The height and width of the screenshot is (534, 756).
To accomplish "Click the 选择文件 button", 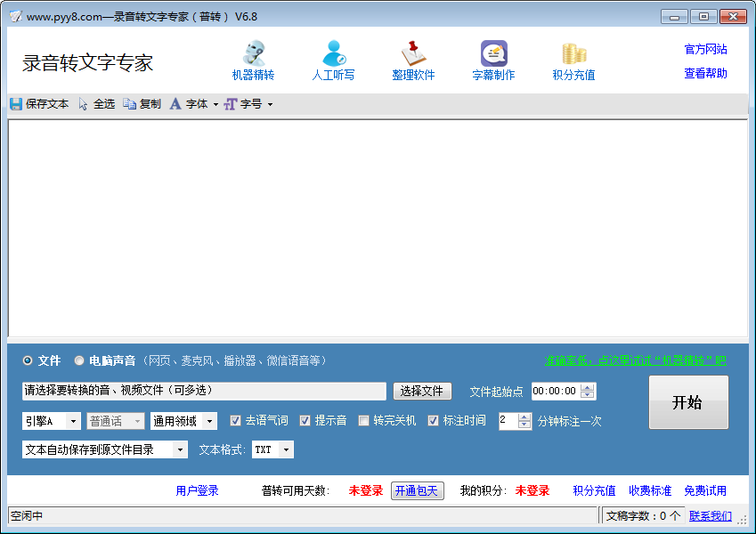I will click(422, 391).
